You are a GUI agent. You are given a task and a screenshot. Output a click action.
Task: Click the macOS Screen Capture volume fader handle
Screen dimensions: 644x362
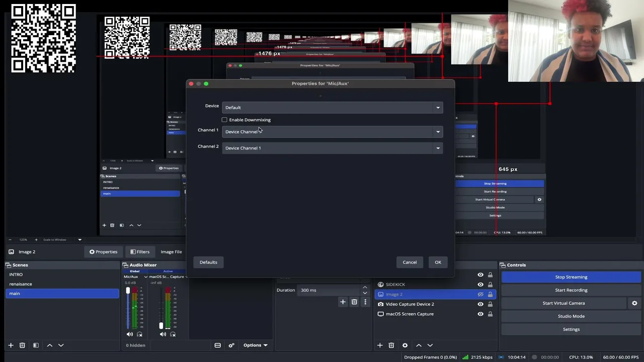click(x=161, y=326)
